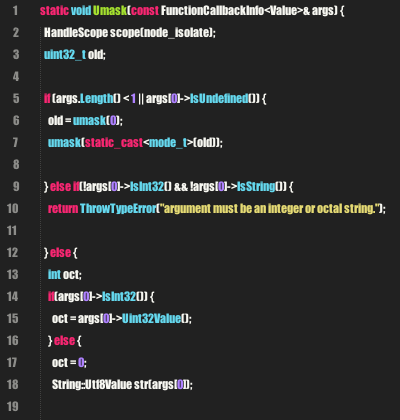Click IsInt32 call on line 14

tap(119, 297)
